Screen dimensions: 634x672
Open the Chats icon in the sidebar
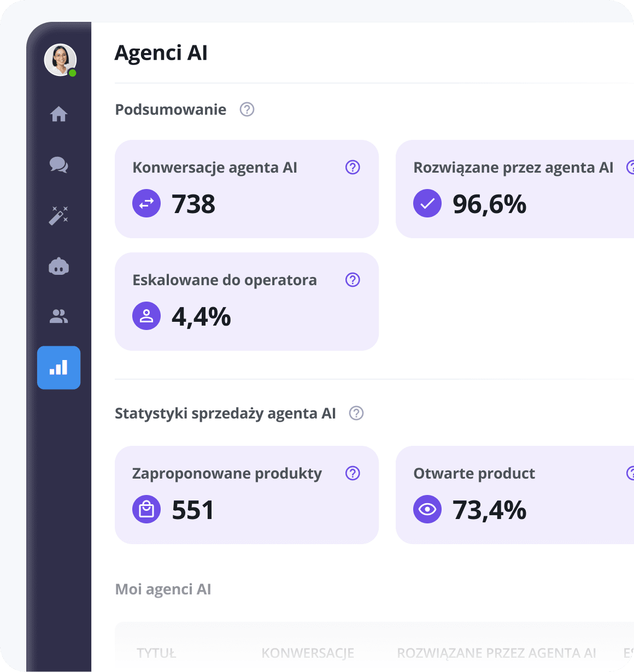tap(58, 165)
